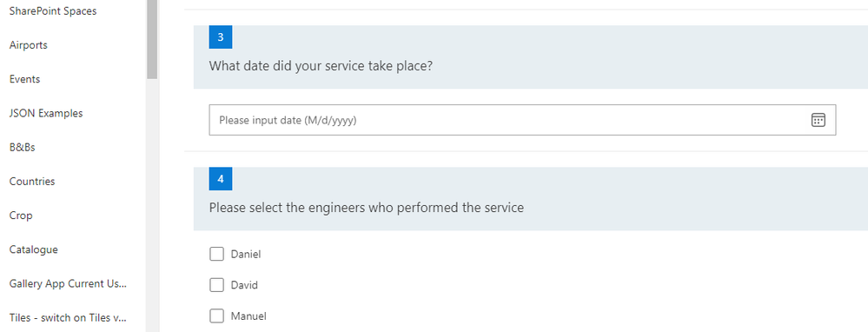Navigate to Catalogue
The image size is (868, 332).
point(34,249)
